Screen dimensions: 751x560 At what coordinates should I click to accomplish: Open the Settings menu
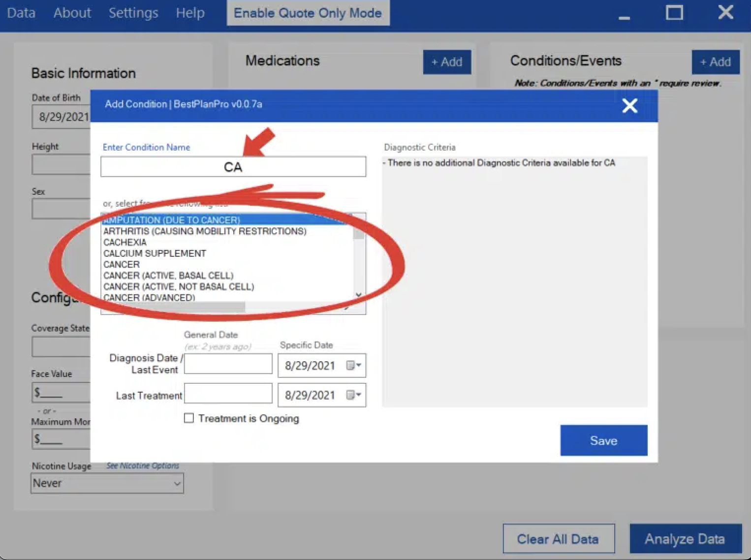[133, 13]
